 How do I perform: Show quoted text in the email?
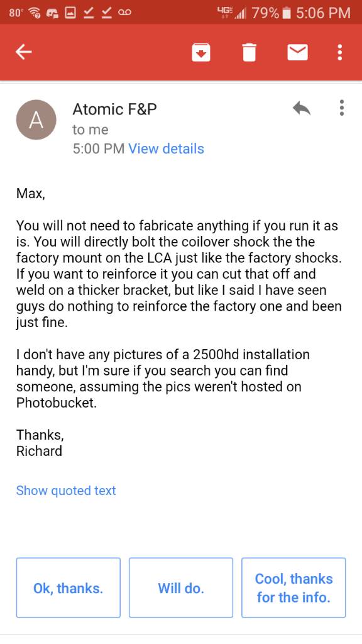click(x=65, y=491)
